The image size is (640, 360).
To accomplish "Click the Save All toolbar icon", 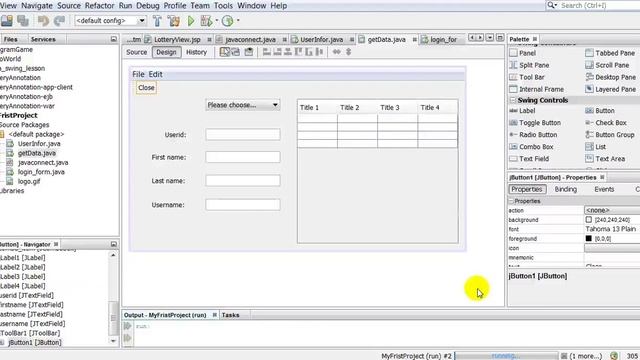I will click(23, 21).
